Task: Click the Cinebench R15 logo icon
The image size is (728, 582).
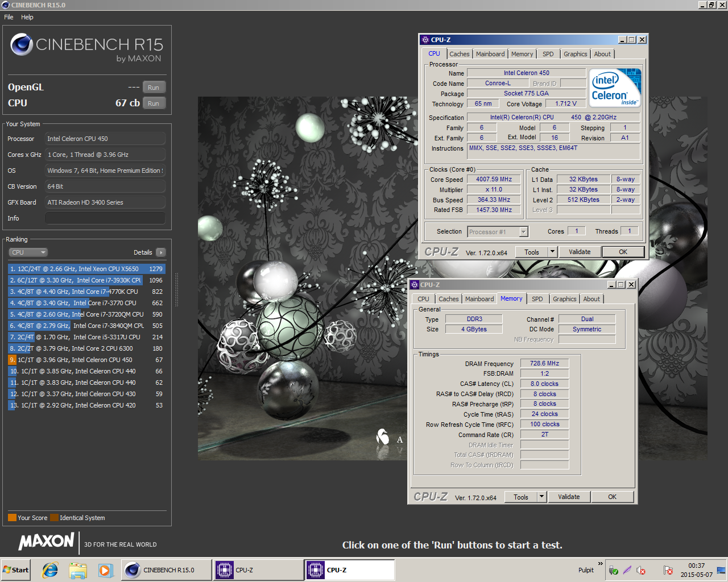Action: tap(22, 44)
